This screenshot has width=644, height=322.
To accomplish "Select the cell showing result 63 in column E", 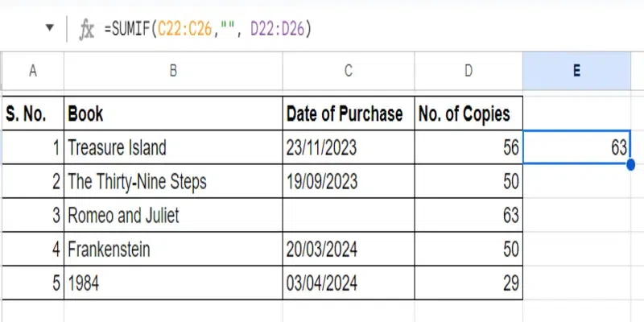I will point(576,148).
